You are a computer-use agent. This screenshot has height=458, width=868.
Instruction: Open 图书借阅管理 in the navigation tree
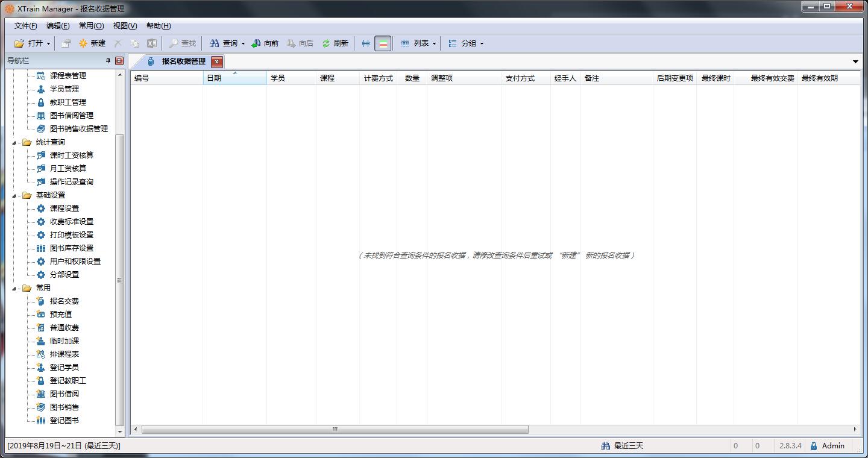tap(71, 116)
